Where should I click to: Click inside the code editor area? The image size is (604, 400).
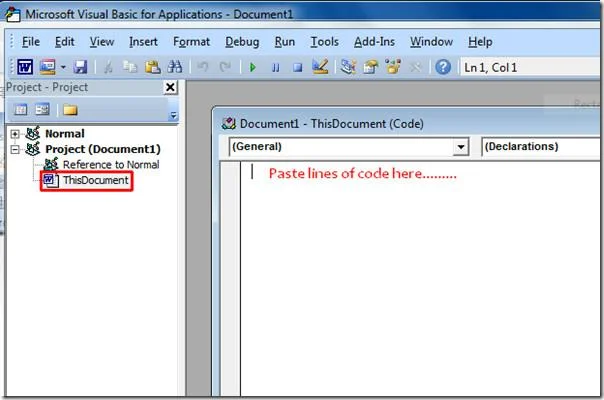click(x=420, y=277)
